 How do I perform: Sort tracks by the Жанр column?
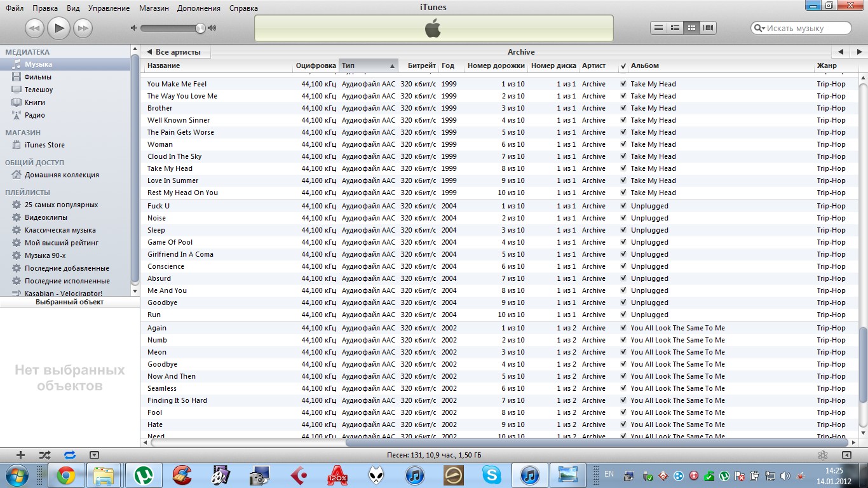836,65
